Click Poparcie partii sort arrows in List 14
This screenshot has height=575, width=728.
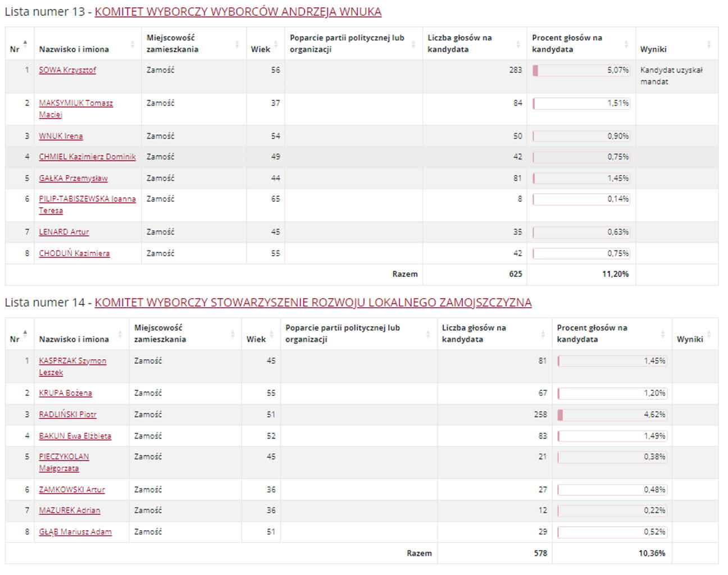(x=428, y=334)
